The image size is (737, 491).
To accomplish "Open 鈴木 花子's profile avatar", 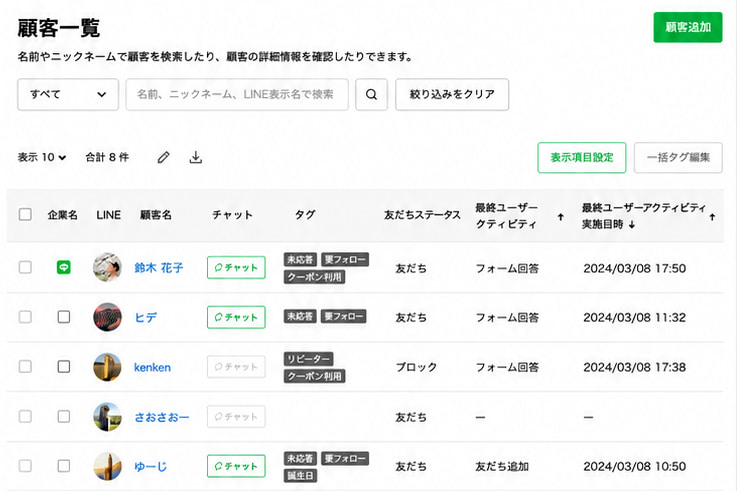I will 108,267.
